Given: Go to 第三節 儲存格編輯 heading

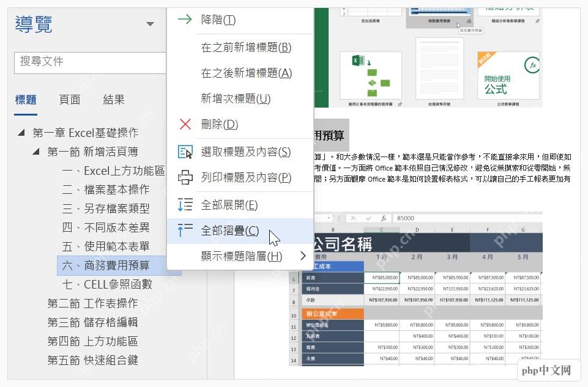Looking at the screenshot, I should point(92,322).
